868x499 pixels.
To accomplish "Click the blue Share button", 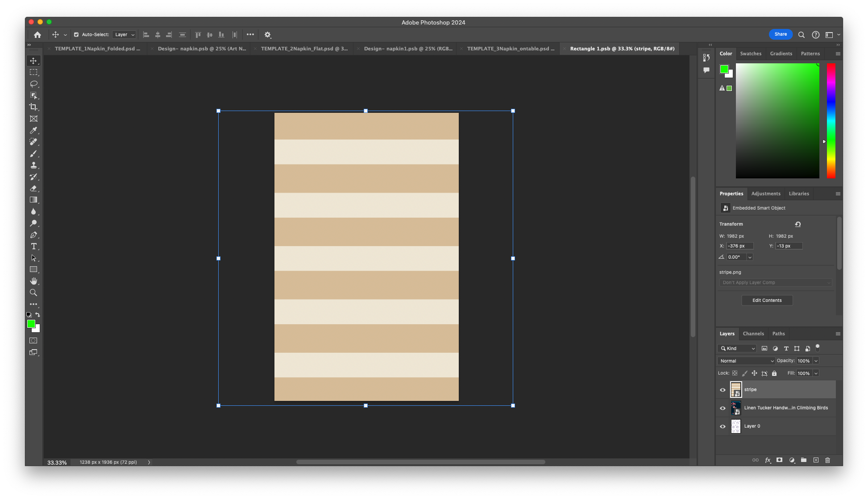I will [781, 34].
